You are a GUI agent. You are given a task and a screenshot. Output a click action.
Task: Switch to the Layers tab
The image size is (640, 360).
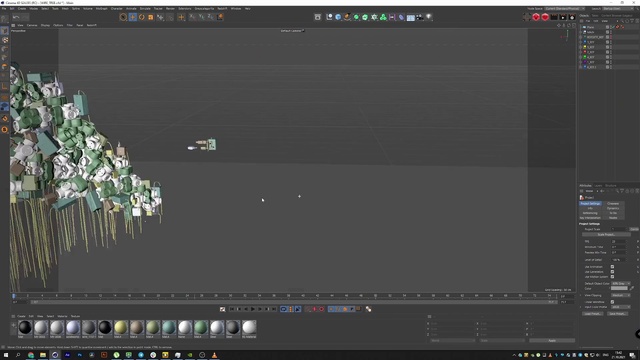point(598,186)
